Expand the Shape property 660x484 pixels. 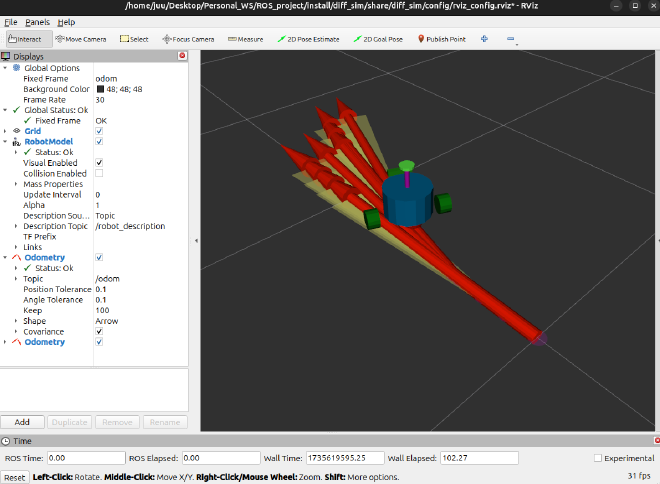click(16, 321)
